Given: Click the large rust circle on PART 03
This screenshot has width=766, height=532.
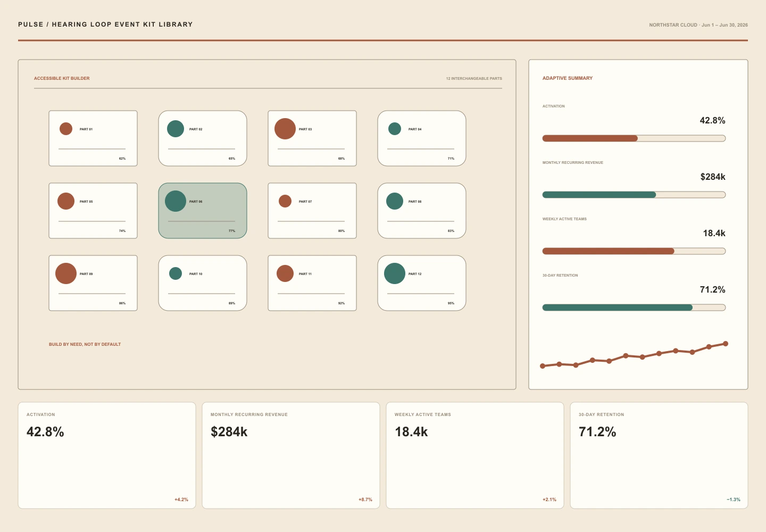Looking at the screenshot, I should (x=285, y=129).
